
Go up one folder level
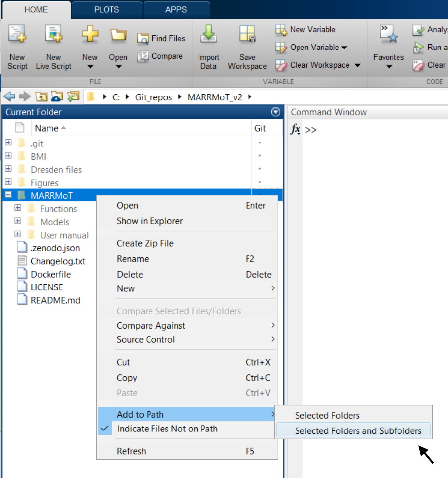(41, 96)
